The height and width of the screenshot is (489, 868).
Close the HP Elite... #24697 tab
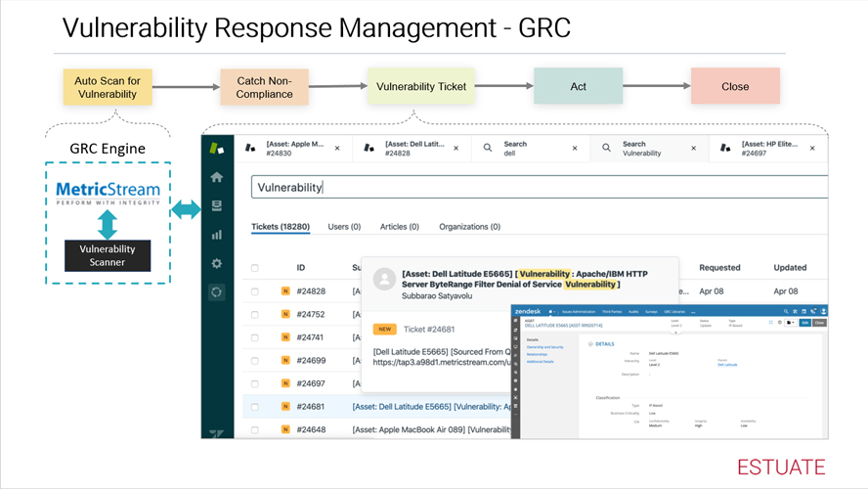pos(812,149)
